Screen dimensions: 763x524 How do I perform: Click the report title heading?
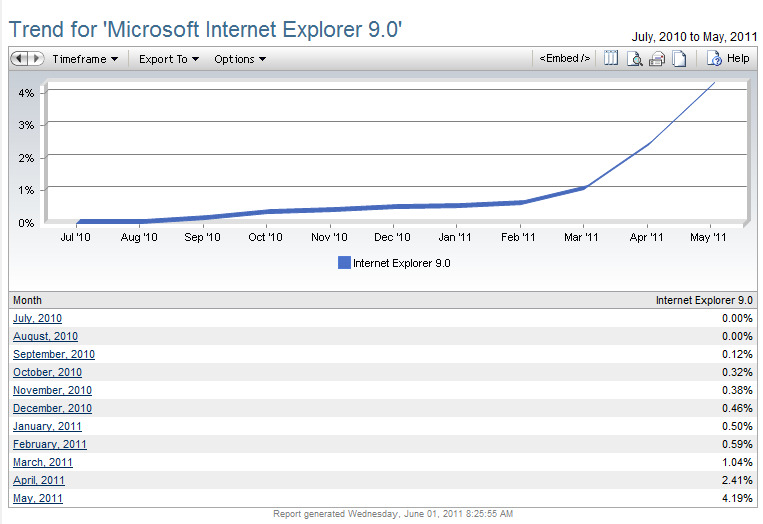coord(205,30)
